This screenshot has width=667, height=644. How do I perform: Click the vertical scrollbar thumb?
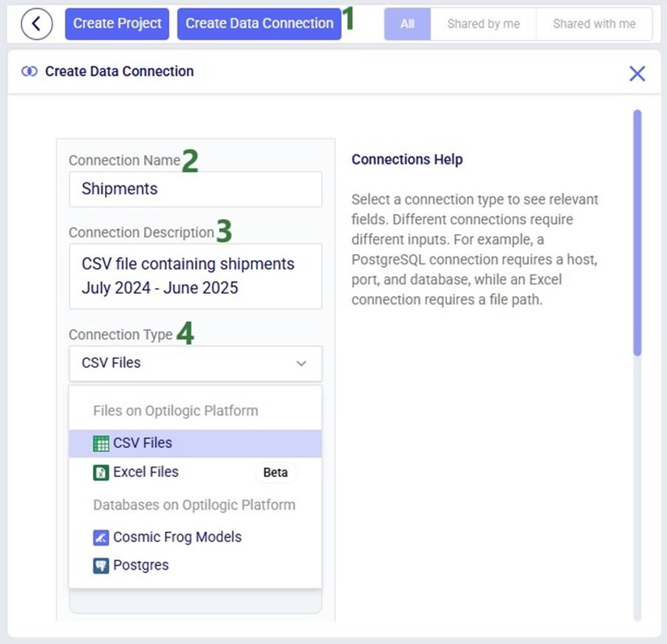coord(637,233)
